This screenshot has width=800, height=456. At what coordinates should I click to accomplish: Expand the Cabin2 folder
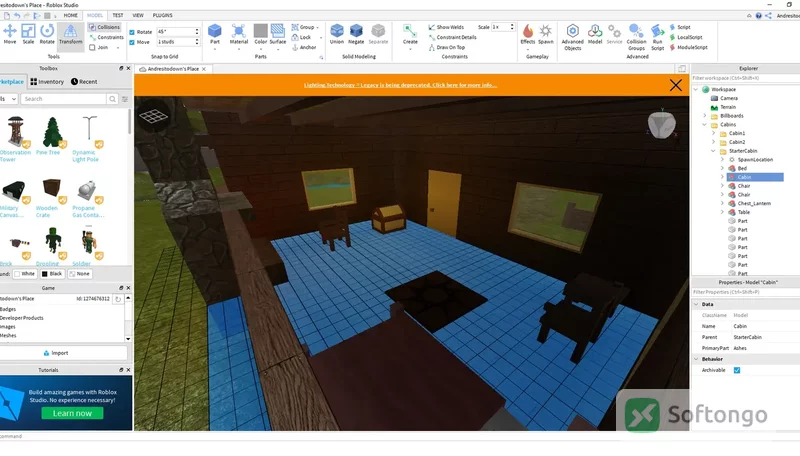click(x=714, y=142)
